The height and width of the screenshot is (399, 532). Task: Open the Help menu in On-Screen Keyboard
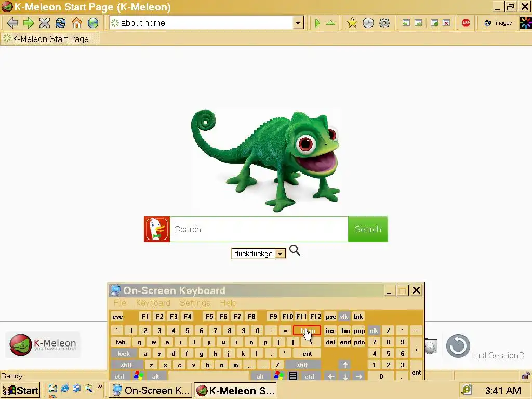pyautogui.click(x=228, y=303)
